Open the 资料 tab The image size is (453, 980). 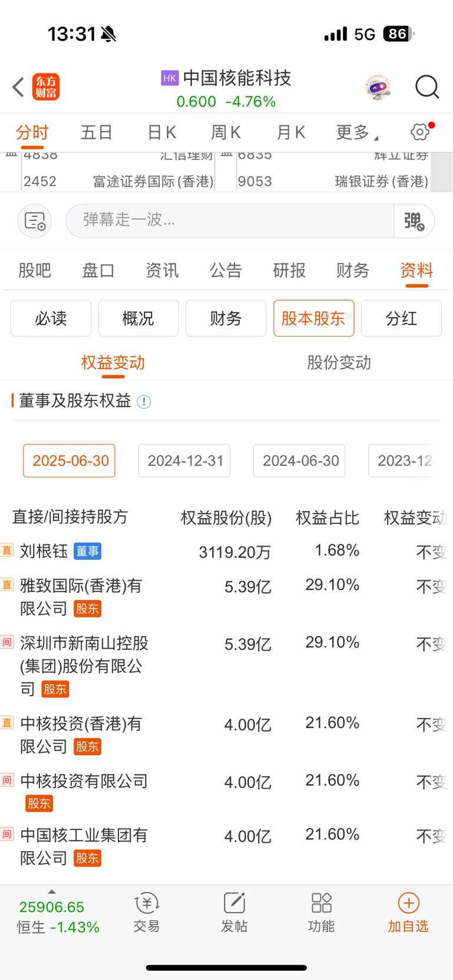tap(416, 270)
